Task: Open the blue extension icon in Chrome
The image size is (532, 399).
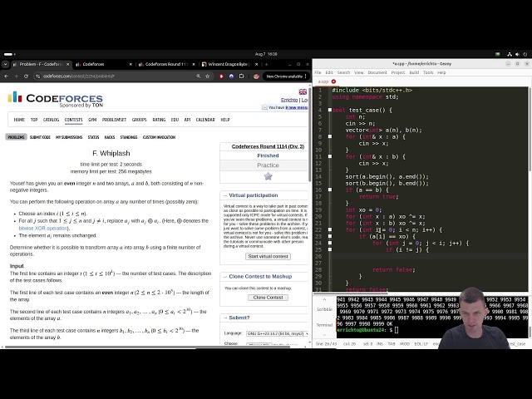Action: pos(231,76)
